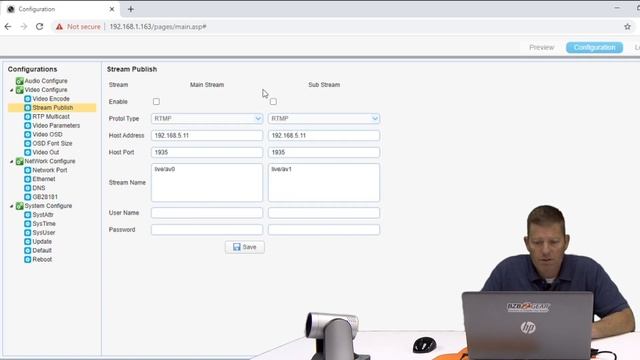Click the browser address bar URL
Screen dimensions: 640x360
[x=158, y=27]
